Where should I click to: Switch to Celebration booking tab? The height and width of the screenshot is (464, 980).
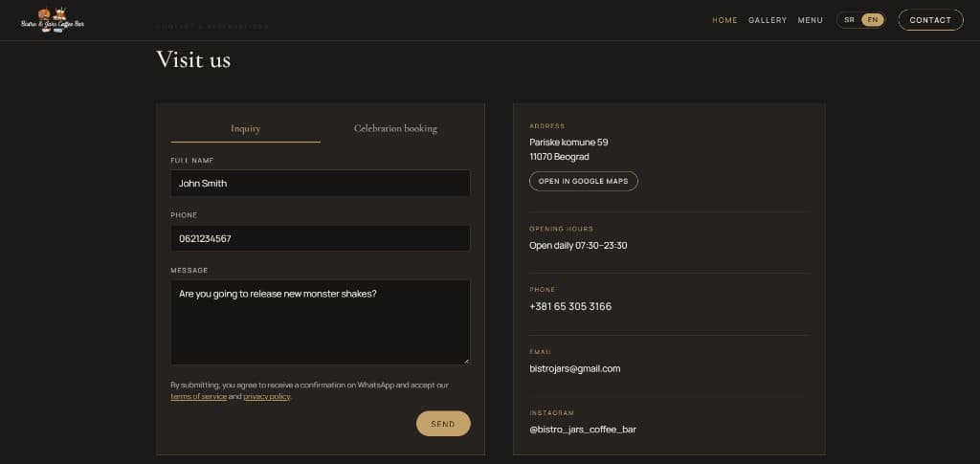click(395, 128)
